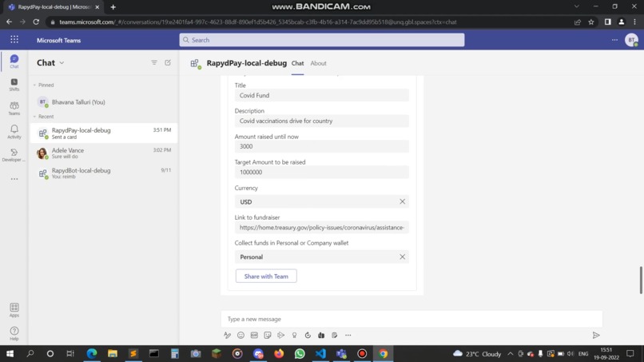Send the message with the arrow icon
The image size is (644, 362).
point(596,336)
